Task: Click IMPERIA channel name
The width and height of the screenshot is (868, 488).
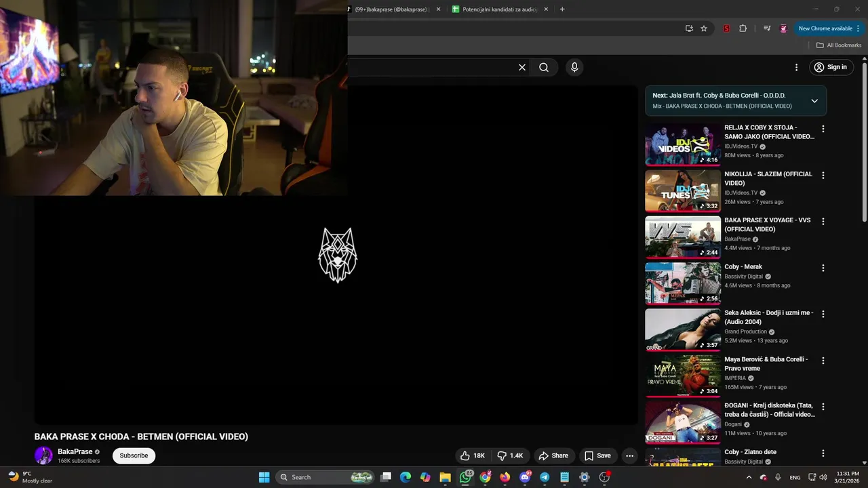Action: (x=735, y=378)
